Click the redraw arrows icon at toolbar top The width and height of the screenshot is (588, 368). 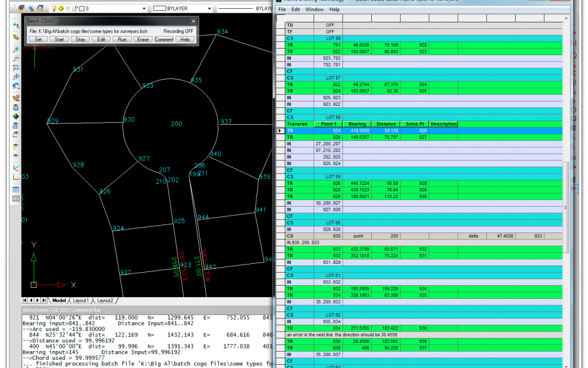pyautogui.click(x=16, y=25)
